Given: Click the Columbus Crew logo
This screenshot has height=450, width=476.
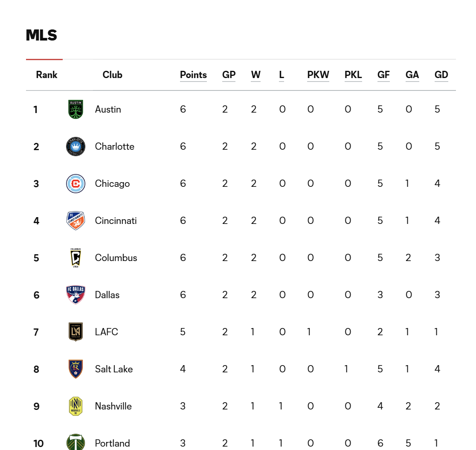Looking at the screenshot, I should pos(75,258).
